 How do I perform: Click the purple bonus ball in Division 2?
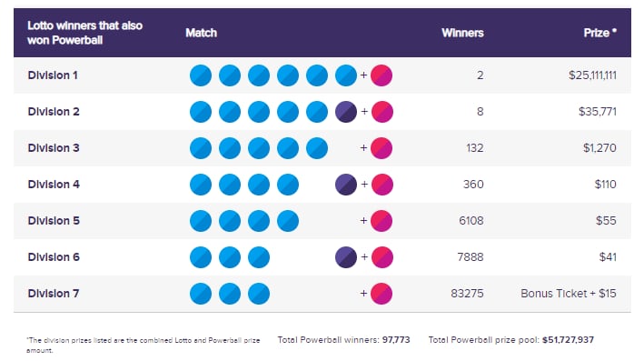(x=346, y=112)
